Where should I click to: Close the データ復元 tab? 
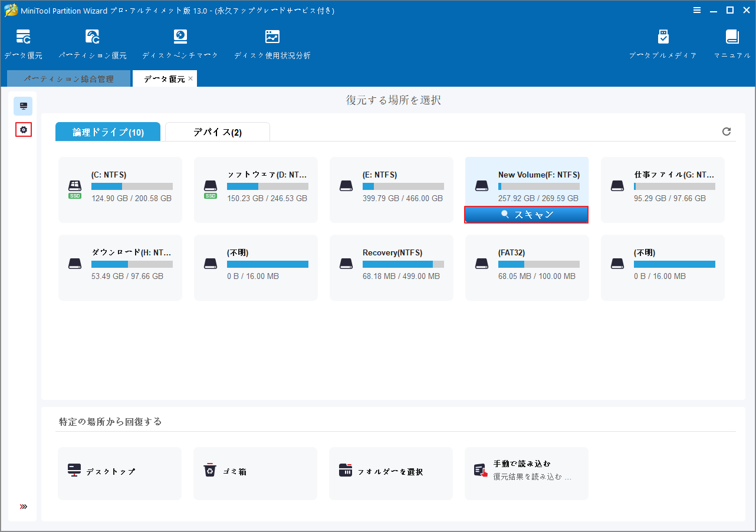[190, 78]
